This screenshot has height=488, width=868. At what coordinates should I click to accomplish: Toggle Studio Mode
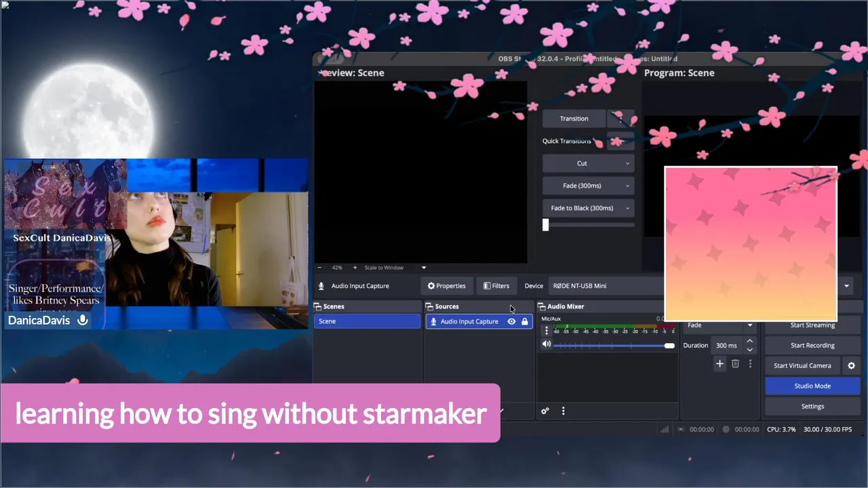coord(812,386)
